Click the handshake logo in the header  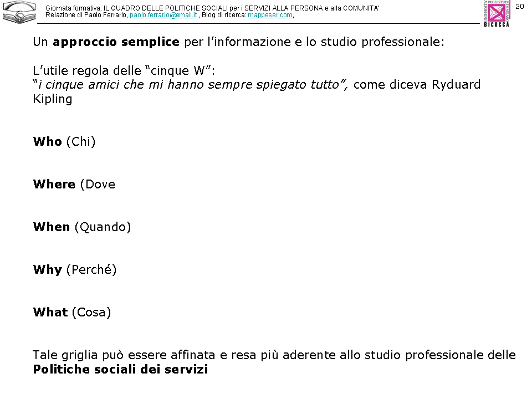[19, 12]
